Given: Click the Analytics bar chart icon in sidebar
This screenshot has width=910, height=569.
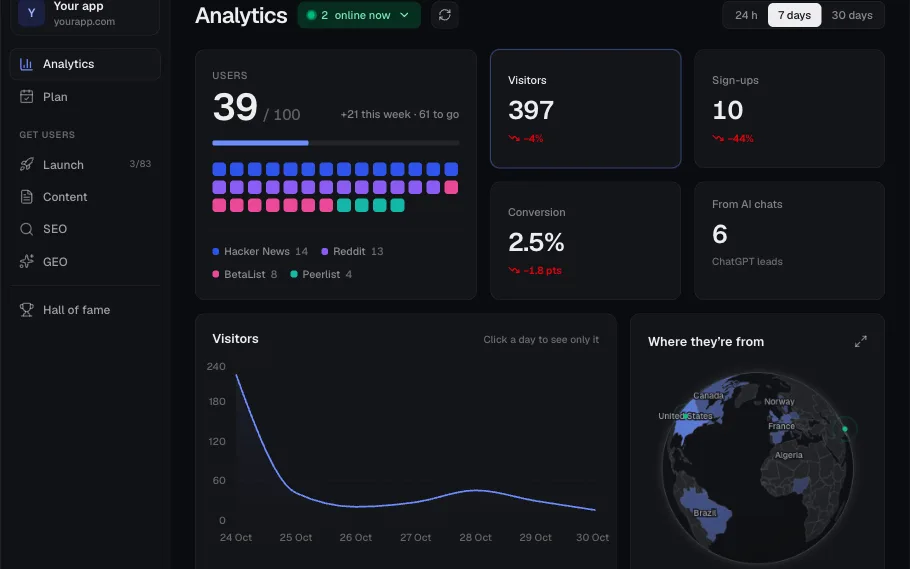Looking at the screenshot, I should [26, 64].
